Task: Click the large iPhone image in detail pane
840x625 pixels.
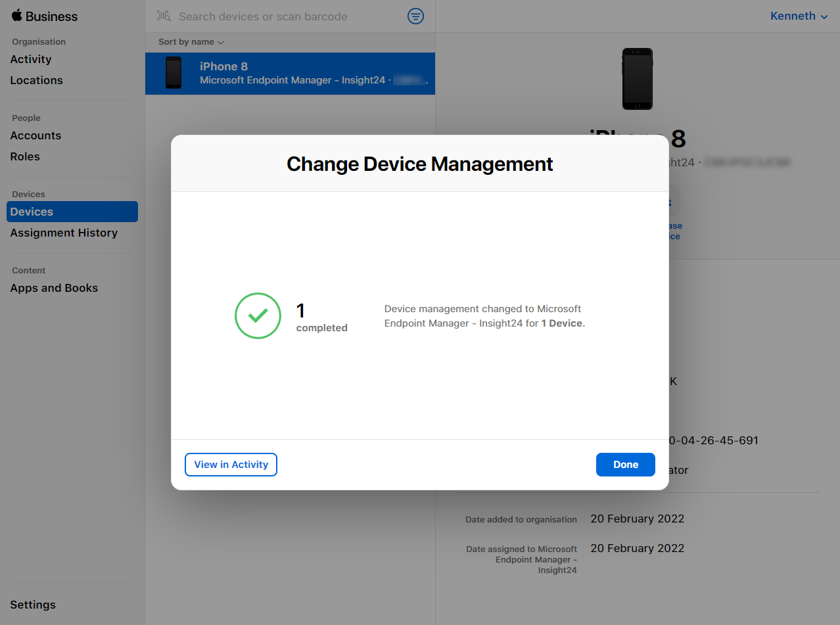Action: click(x=638, y=79)
